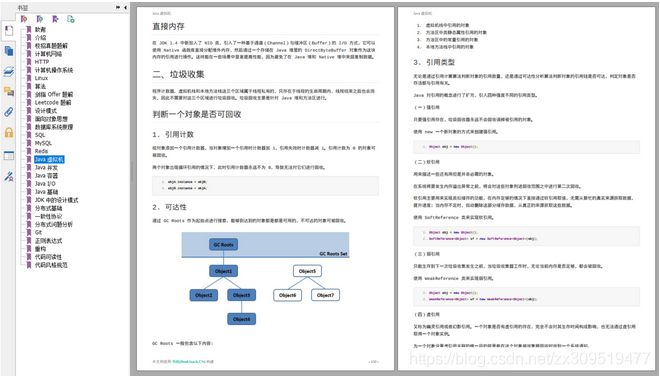
Task: Click the 3. 引用类型 heading on right page
Action: tap(434, 63)
